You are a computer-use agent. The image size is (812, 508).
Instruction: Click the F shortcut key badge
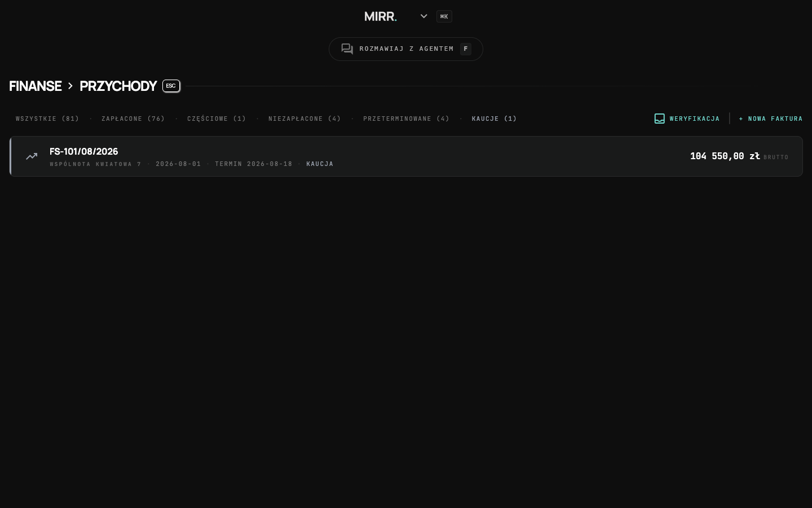(x=466, y=49)
